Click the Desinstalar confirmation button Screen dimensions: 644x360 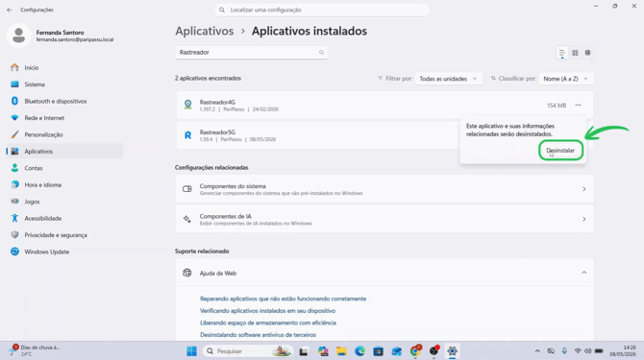click(x=560, y=151)
